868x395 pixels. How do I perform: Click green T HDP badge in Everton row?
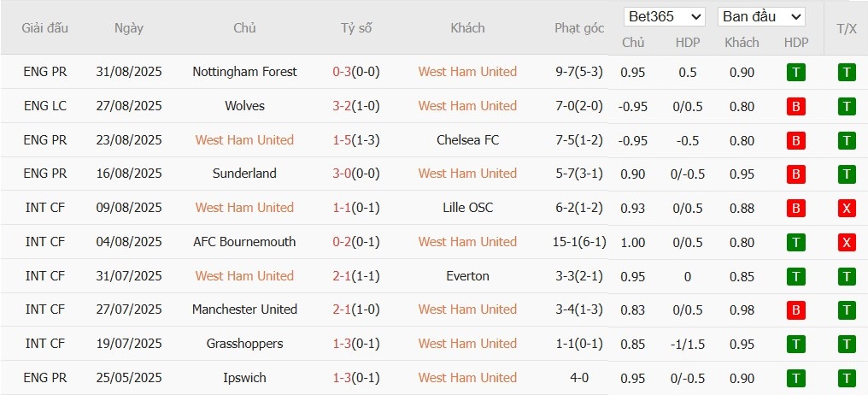(796, 276)
